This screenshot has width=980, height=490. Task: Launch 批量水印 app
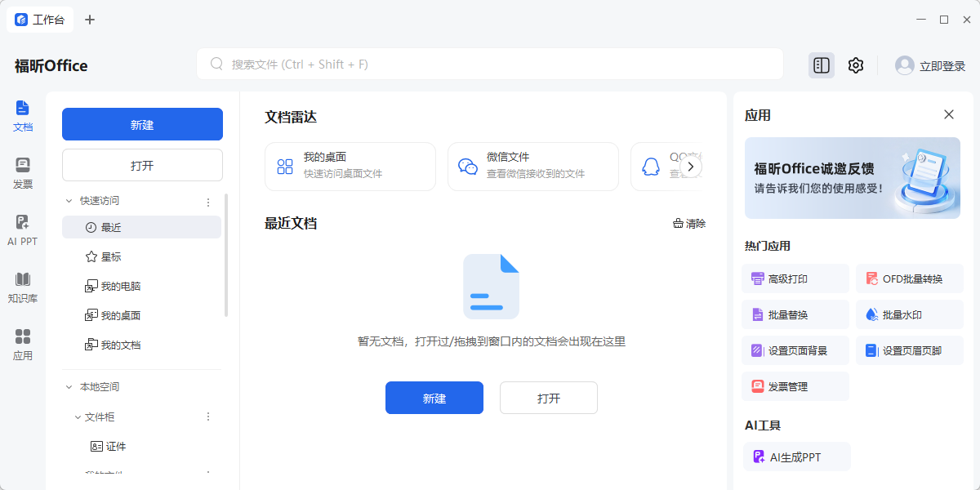[x=910, y=314]
